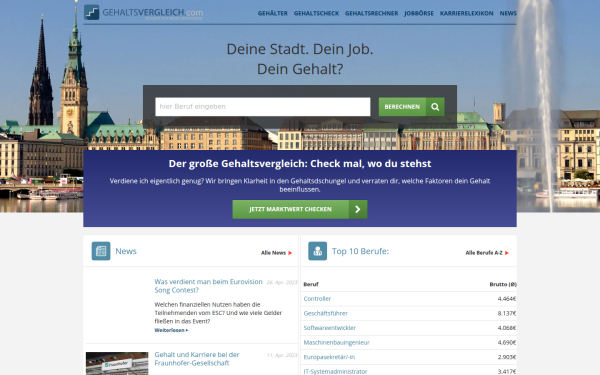Open the Geschäftsführer job link

coord(326,313)
